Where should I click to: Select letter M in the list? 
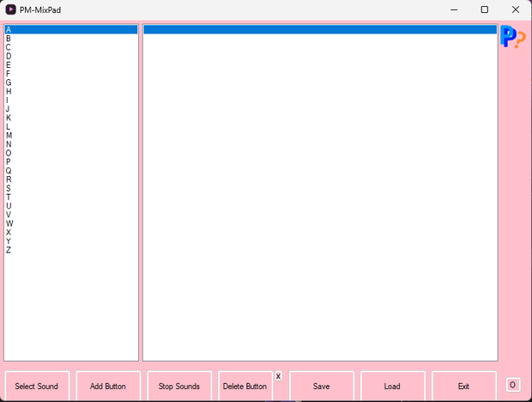pyautogui.click(x=71, y=136)
